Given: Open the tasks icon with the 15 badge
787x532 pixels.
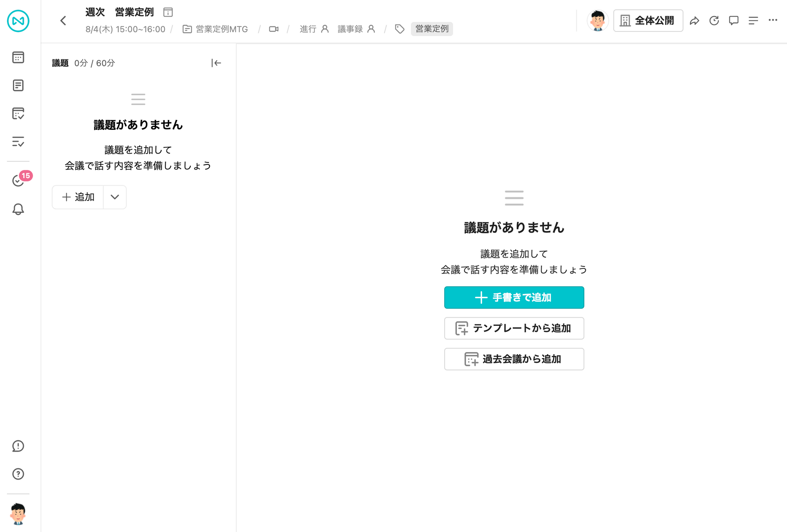Looking at the screenshot, I should point(19,180).
